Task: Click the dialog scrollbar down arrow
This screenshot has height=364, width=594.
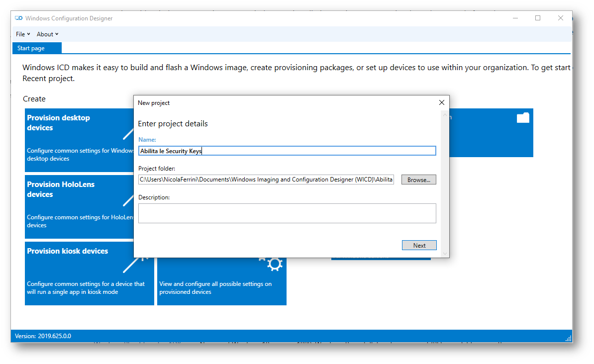Action: pyautogui.click(x=445, y=254)
